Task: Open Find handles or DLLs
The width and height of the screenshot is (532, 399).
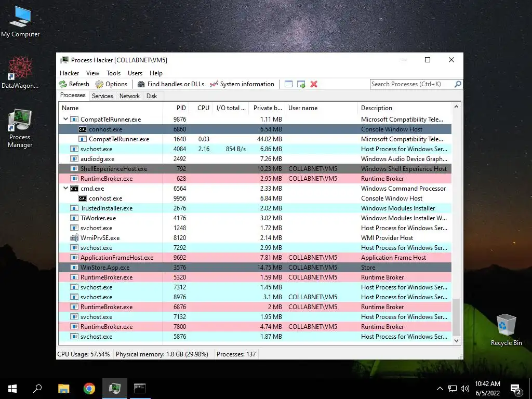Action: pos(170,84)
